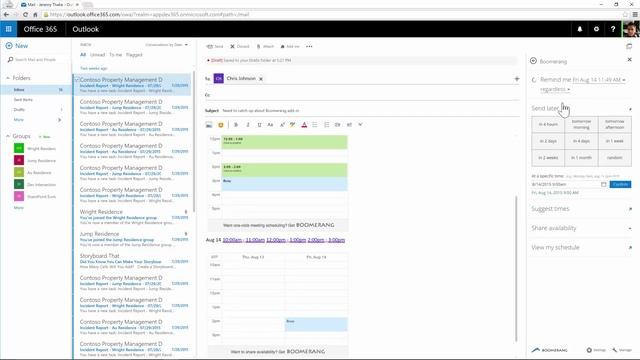
Task: Insert bulleted list
Action: [x=315, y=125]
